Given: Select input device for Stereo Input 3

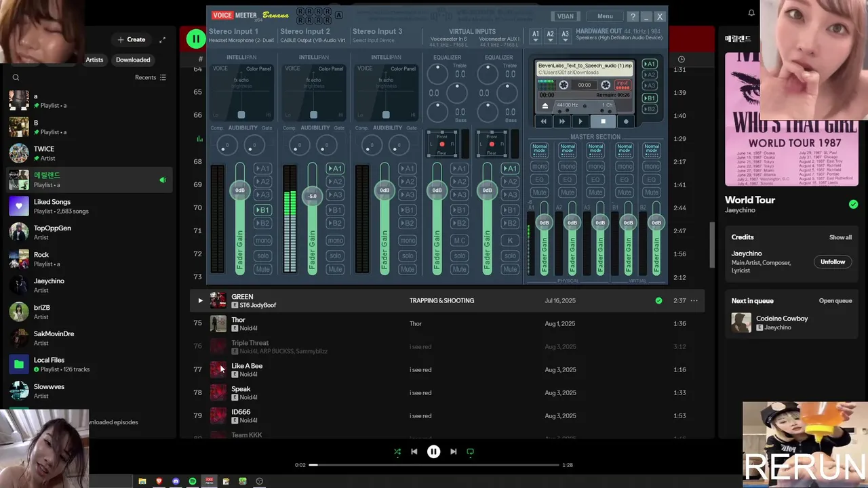Looking at the screenshot, I should (x=374, y=40).
